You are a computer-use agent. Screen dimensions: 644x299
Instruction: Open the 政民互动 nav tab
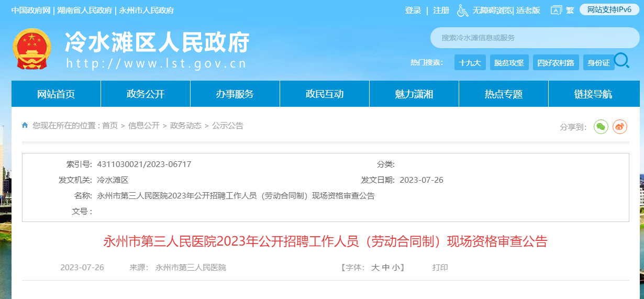pyautogui.click(x=325, y=94)
